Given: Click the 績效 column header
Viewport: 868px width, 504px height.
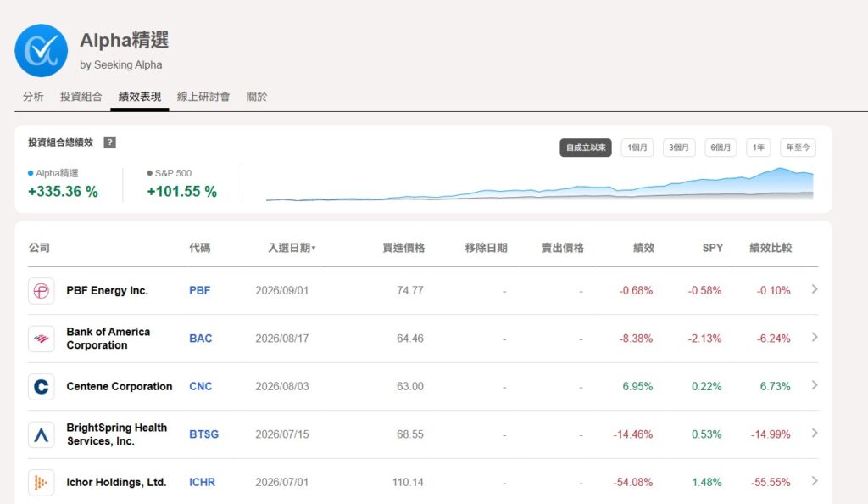Looking at the screenshot, I should [644, 248].
